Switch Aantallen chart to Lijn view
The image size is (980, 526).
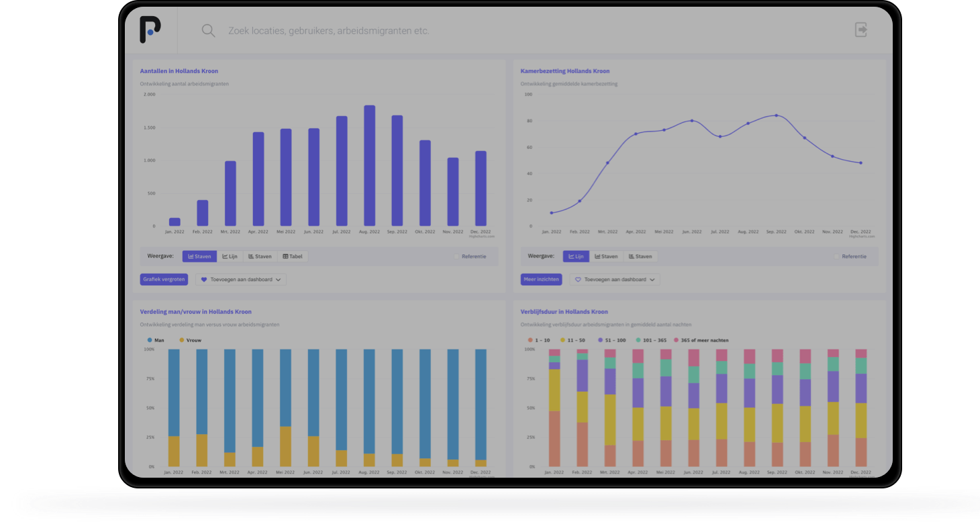[230, 256]
